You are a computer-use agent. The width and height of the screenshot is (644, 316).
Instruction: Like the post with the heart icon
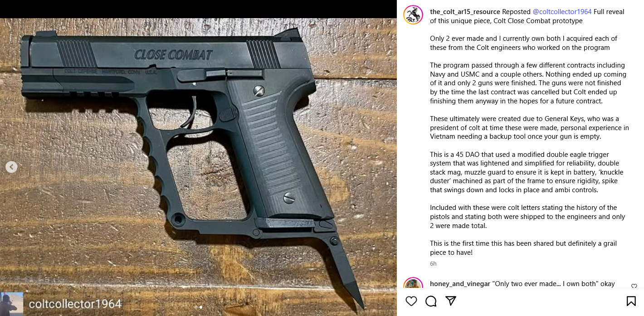pyautogui.click(x=411, y=301)
